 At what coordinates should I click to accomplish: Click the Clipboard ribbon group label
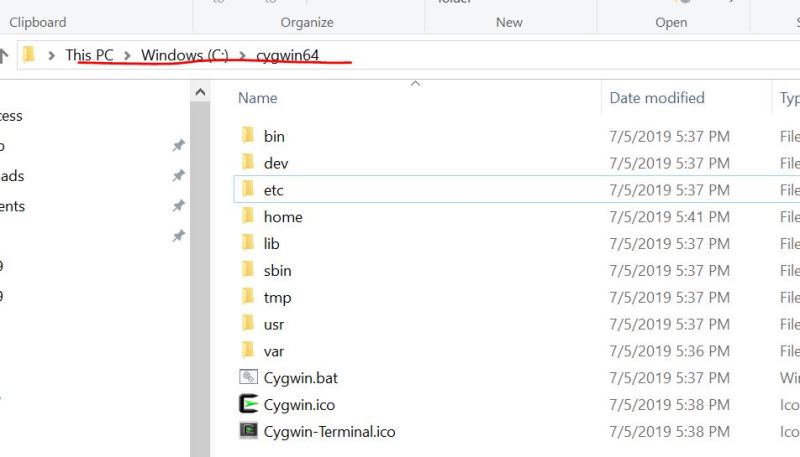pos(38,22)
